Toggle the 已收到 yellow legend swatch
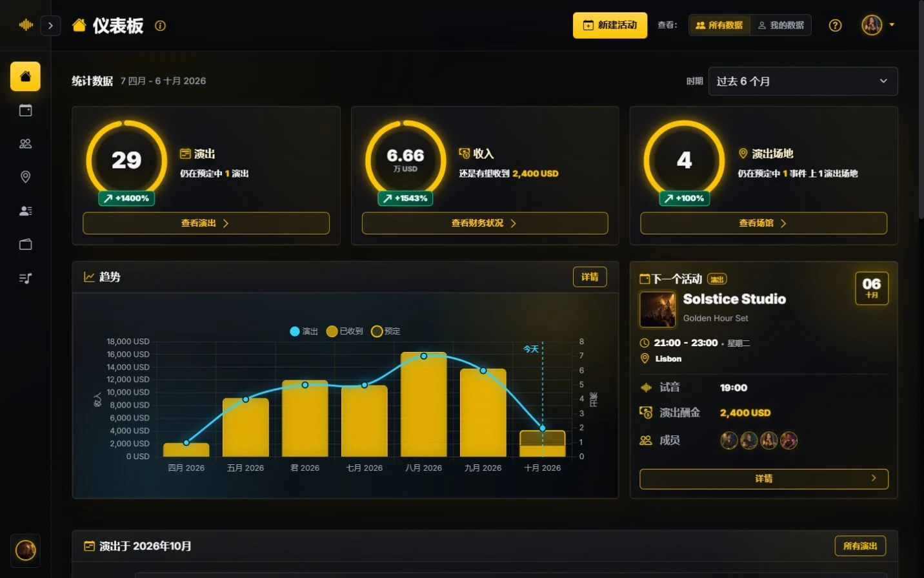The width and height of the screenshot is (924, 578). [332, 331]
